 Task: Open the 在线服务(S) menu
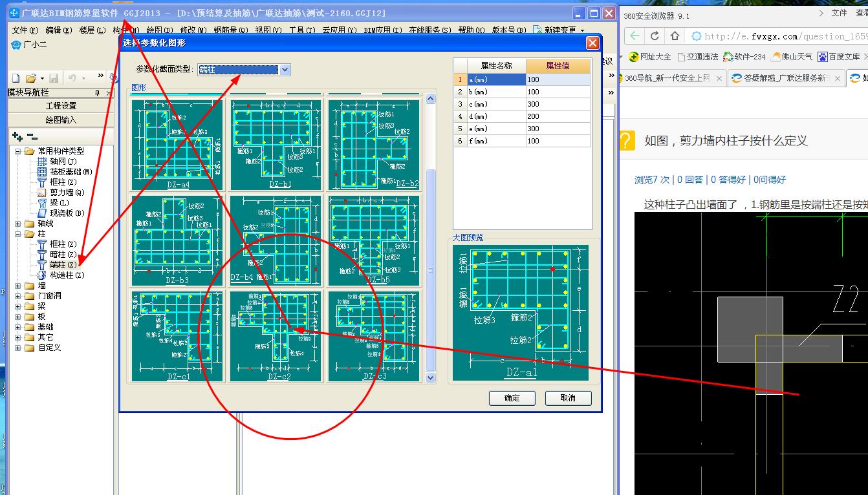[429, 30]
